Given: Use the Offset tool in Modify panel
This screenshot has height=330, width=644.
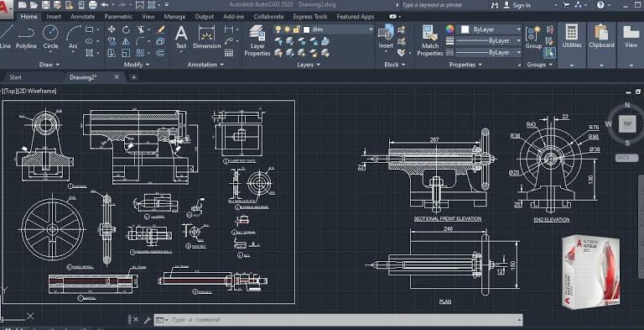Looking at the screenshot, I should (161, 53).
